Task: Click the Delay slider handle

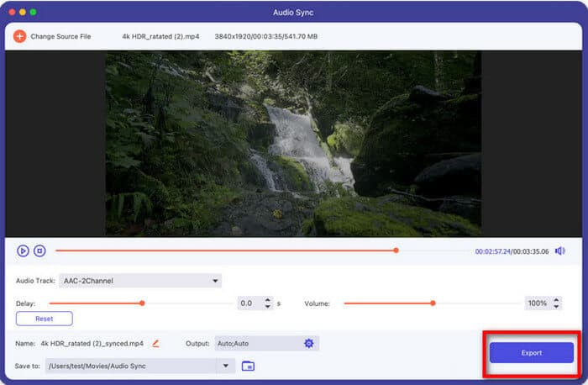Action: 142,303
